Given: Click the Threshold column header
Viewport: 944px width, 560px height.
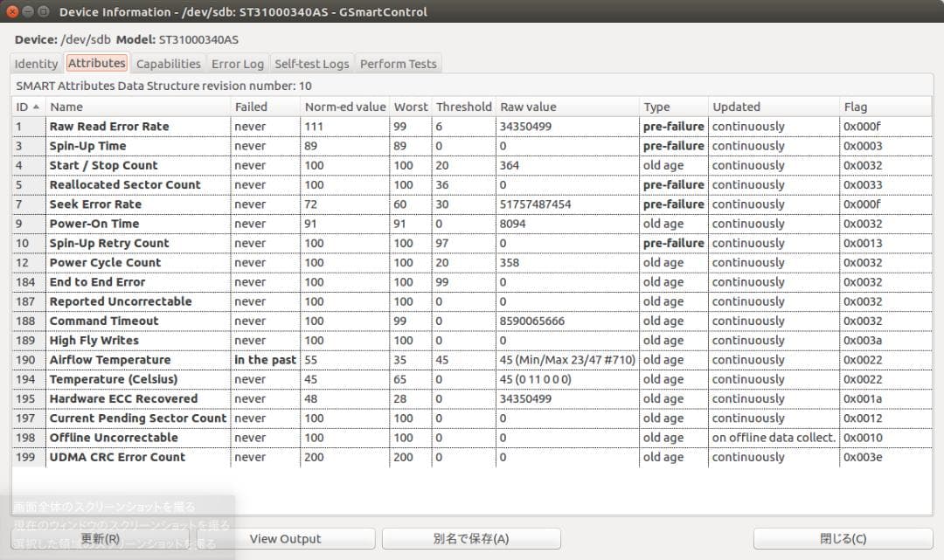Looking at the screenshot, I should 463,107.
